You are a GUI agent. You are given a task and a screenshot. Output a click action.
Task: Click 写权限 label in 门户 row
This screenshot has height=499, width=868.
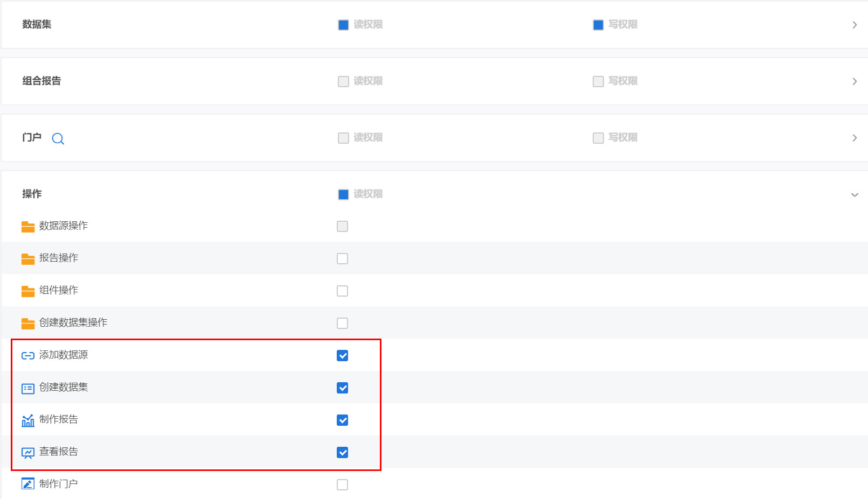click(x=623, y=138)
